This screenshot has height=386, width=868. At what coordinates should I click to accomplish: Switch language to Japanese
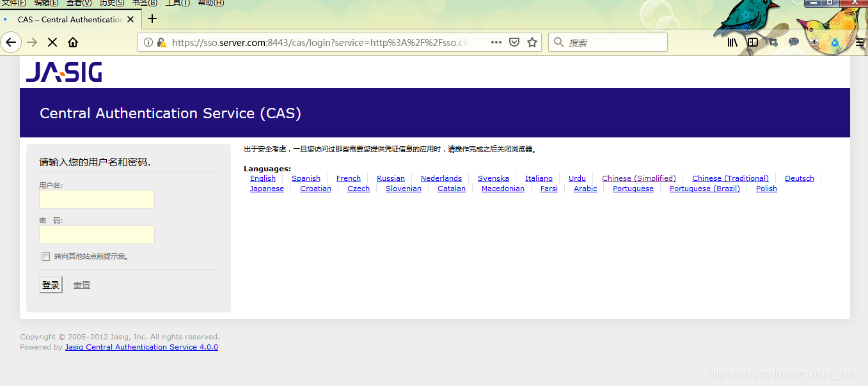click(267, 189)
